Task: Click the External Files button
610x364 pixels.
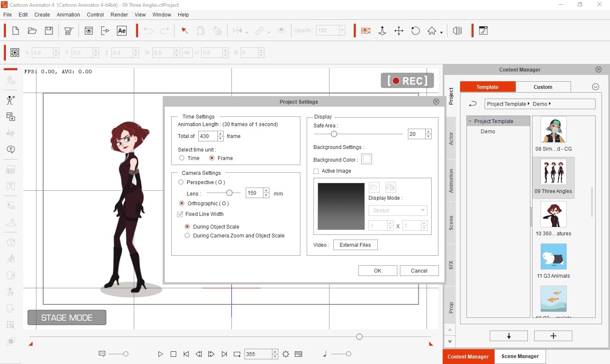Action: pyautogui.click(x=355, y=245)
